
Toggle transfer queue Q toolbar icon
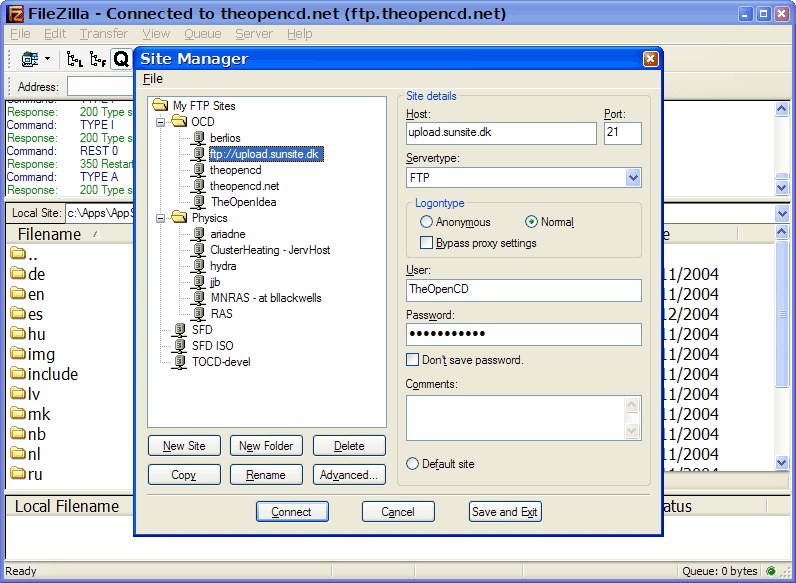click(x=121, y=59)
